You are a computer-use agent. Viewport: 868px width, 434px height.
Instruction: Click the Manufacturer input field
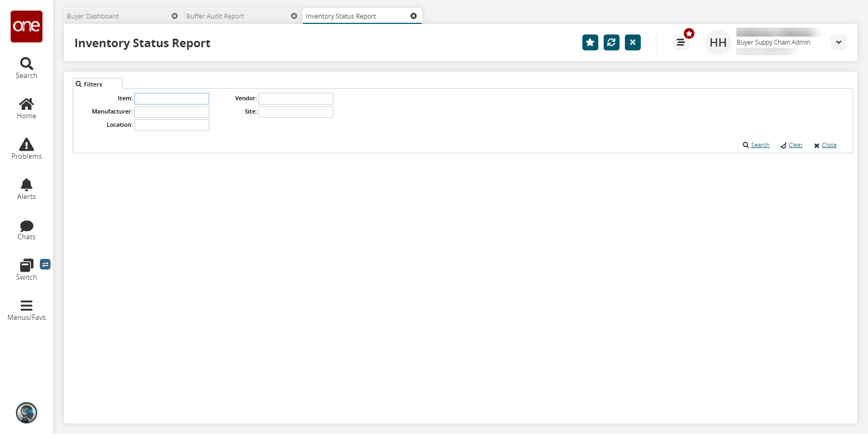tap(171, 112)
